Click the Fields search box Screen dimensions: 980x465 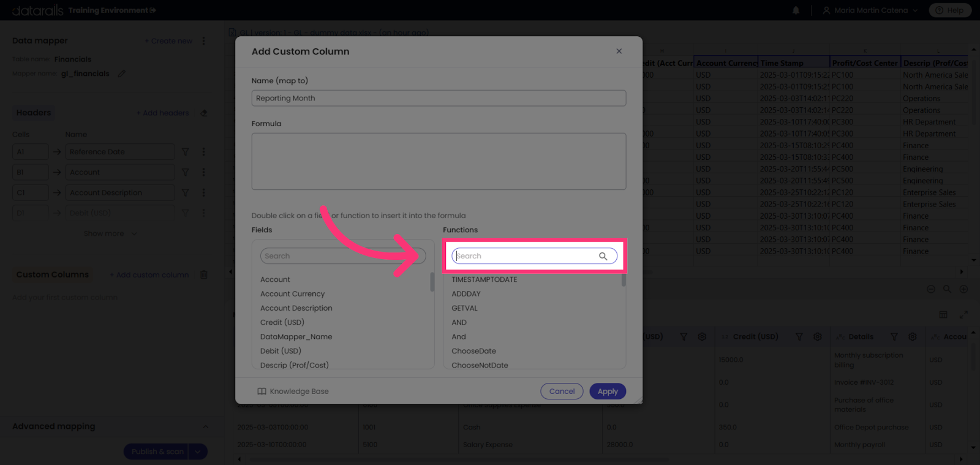click(x=343, y=256)
